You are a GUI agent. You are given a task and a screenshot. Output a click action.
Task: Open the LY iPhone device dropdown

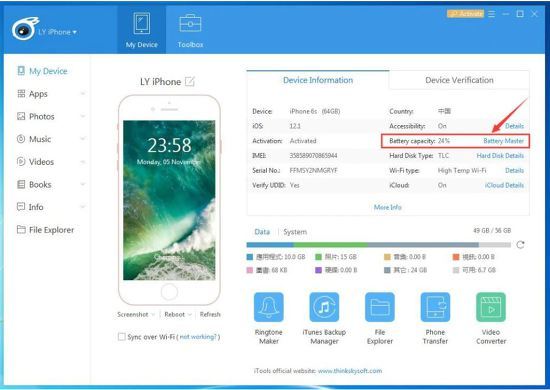(58, 32)
